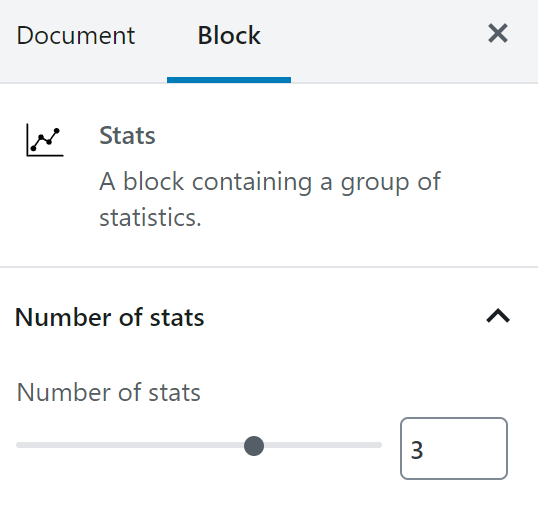Click the blue underline beneath Block tab
Viewport: 538px width, 522px height.
click(229, 80)
